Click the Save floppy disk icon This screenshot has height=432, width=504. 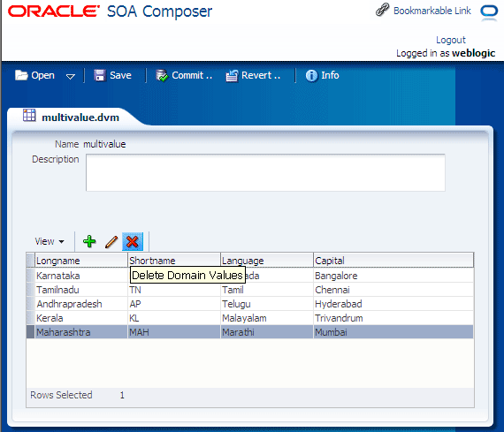click(100, 75)
